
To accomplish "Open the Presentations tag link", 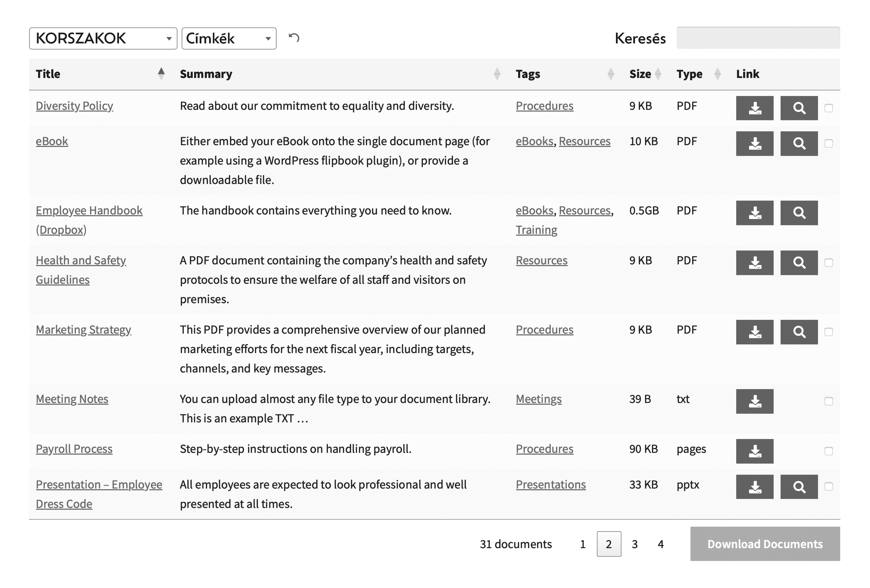I will click(x=550, y=484).
